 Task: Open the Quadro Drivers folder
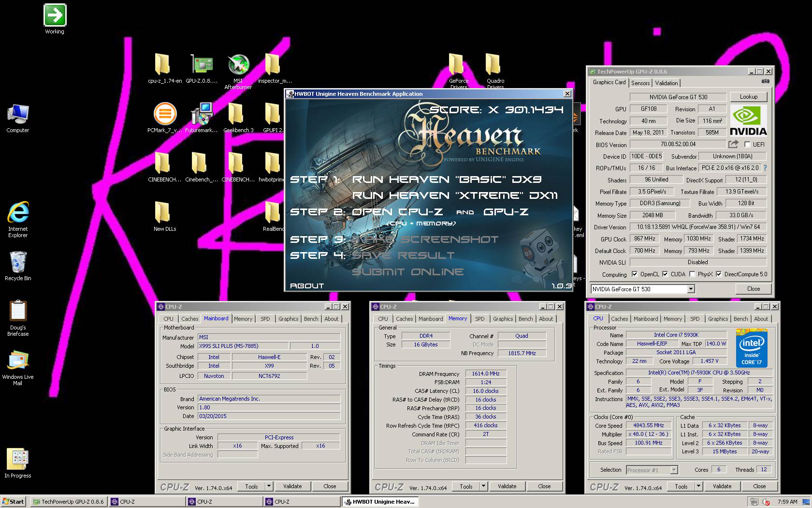point(493,64)
